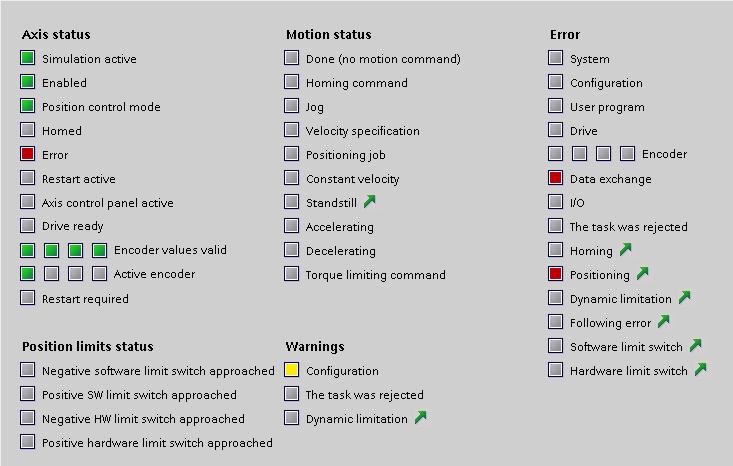
Task: Click the Restart required label
Action: click(85, 299)
